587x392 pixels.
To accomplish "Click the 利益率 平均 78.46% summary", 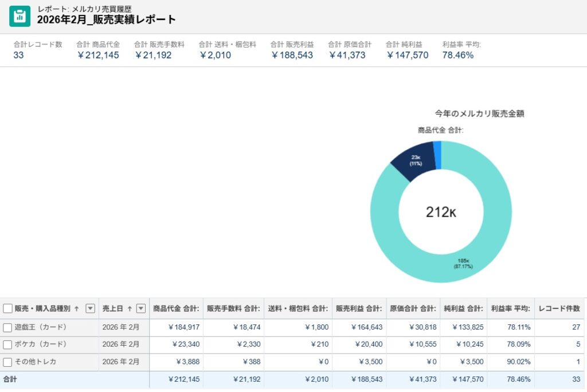I will tap(457, 55).
